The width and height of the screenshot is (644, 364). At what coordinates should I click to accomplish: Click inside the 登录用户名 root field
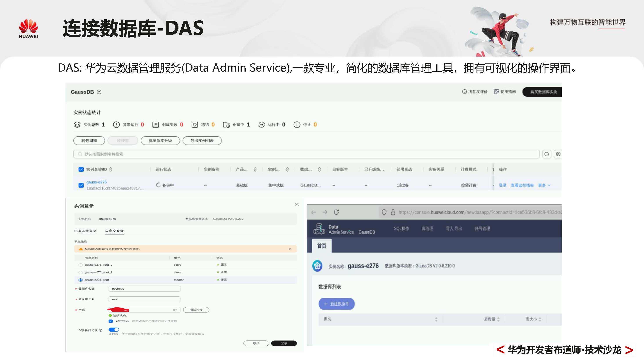(x=144, y=299)
